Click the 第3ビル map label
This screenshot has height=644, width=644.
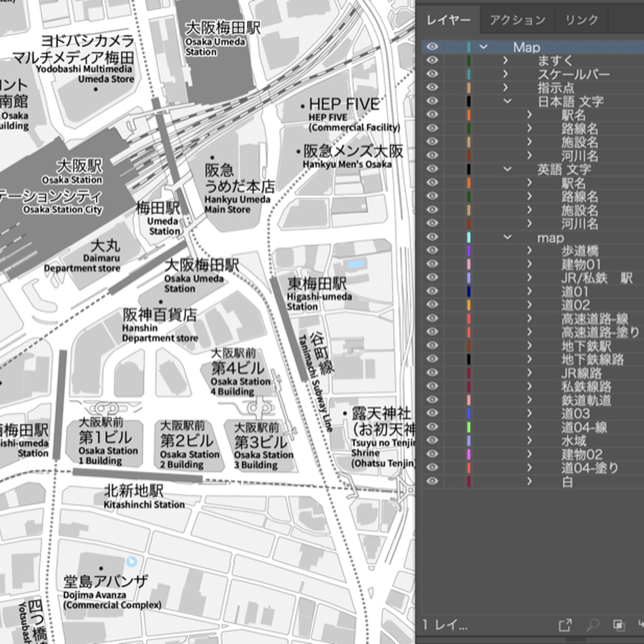261,442
